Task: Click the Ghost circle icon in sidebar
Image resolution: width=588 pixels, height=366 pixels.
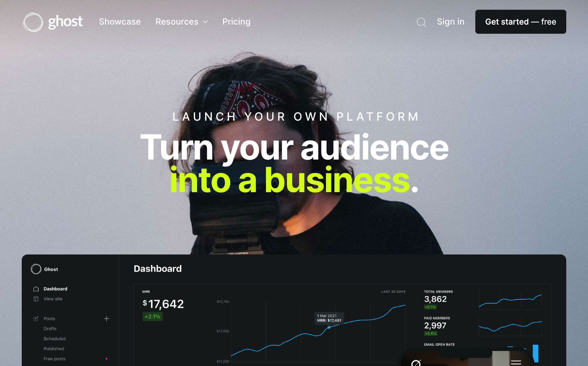Action: pyautogui.click(x=36, y=269)
